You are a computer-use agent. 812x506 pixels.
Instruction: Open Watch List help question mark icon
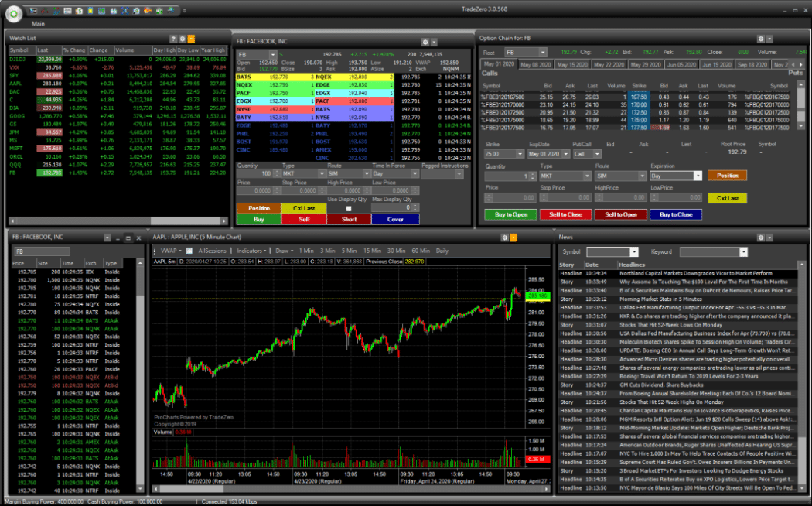[x=173, y=39]
